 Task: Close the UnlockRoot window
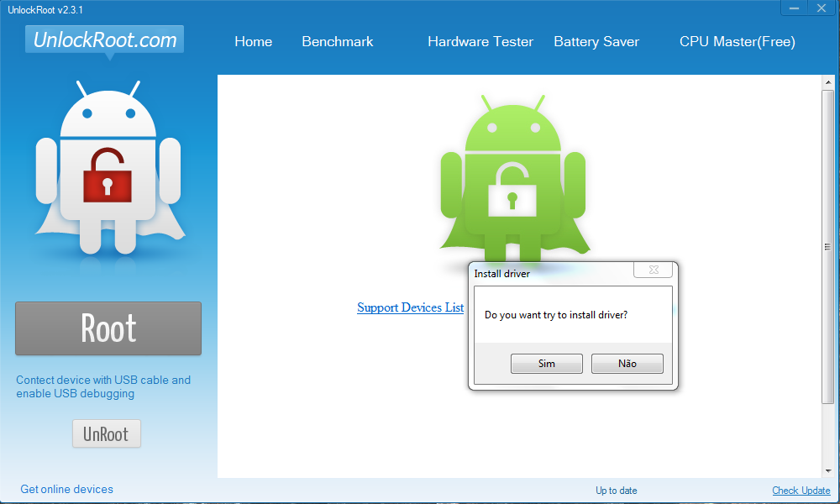[x=822, y=8]
